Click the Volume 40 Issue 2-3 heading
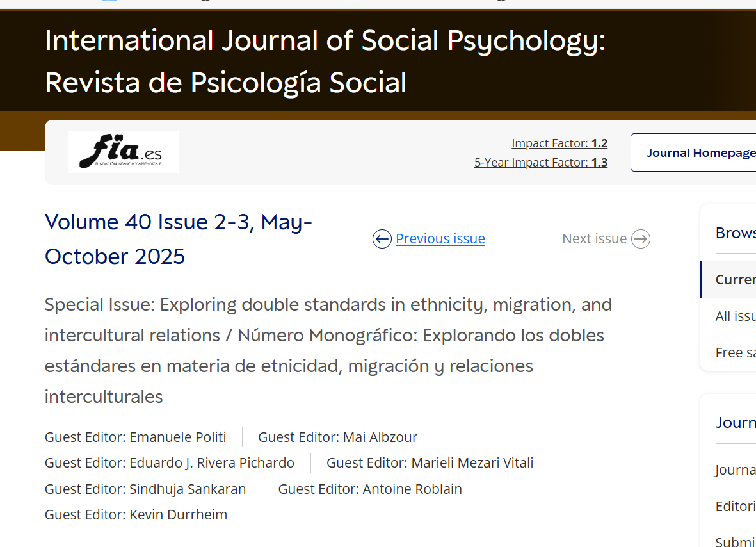The height and width of the screenshot is (547, 756). (x=179, y=240)
